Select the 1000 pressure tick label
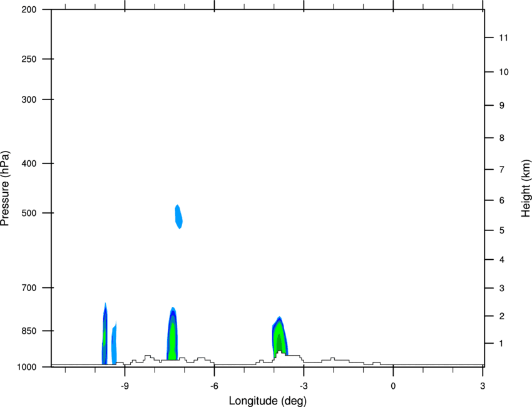 pos(27,367)
